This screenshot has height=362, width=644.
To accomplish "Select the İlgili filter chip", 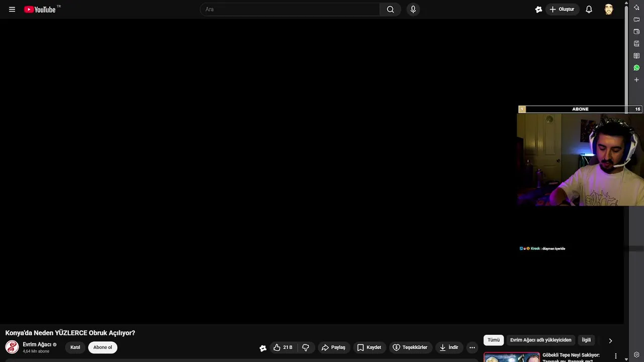I will tap(586, 340).
